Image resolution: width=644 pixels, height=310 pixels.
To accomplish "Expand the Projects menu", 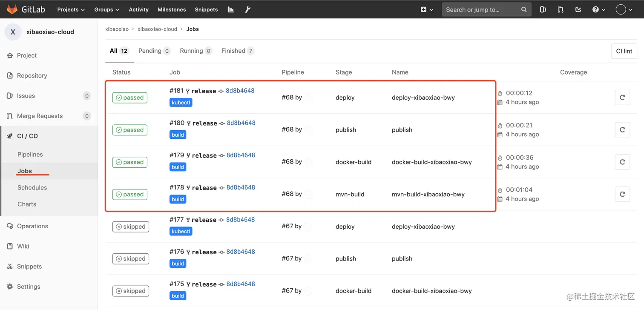I will click(x=71, y=9).
